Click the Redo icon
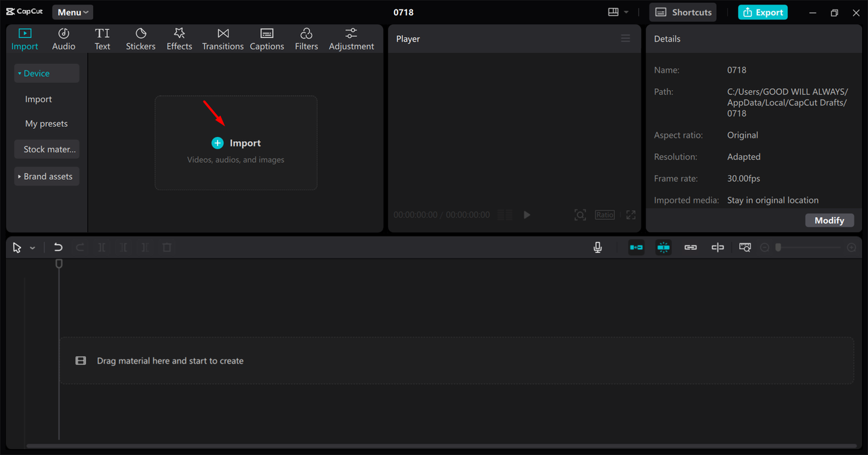 click(x=80, y=248)
